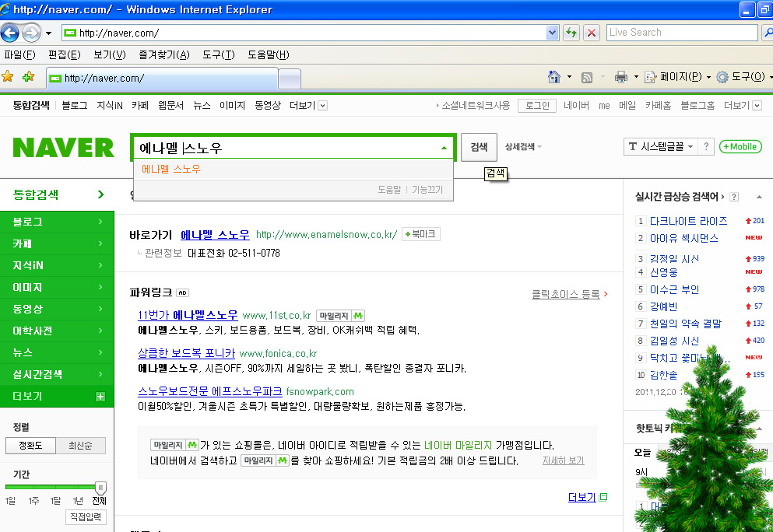Screen dimensions: 773x532
Task: Open the 블로그 sidebar category
Action: [57, 222]
